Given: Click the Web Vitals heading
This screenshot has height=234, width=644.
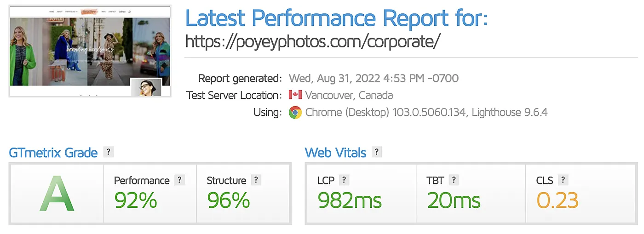Looking at the screenshot, I should [335, 153].
